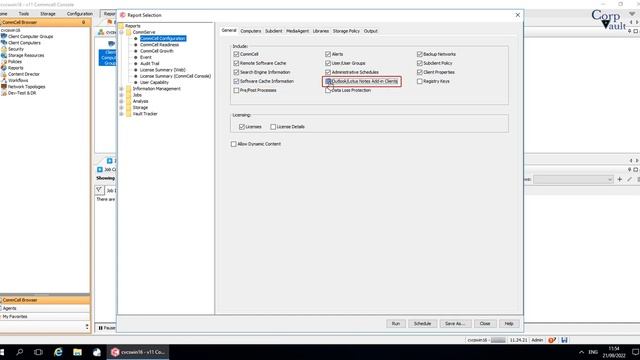Enable the License Details checkbox
Screen dimensions: 640x360
coord(273,127)
